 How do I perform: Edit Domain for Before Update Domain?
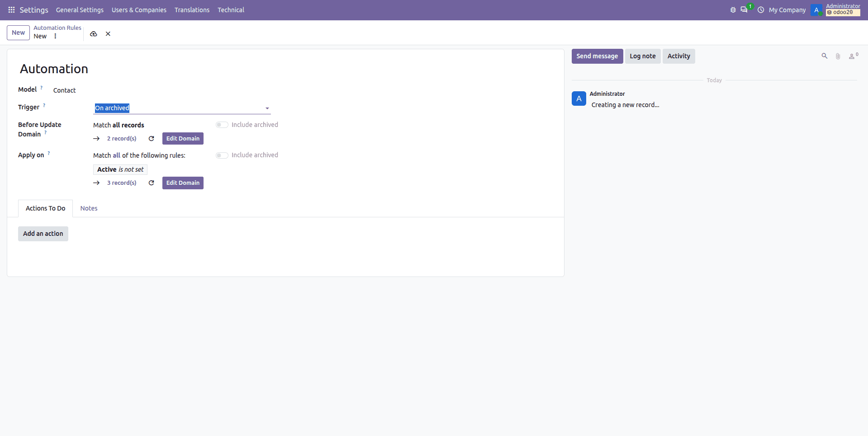(183, 139)
